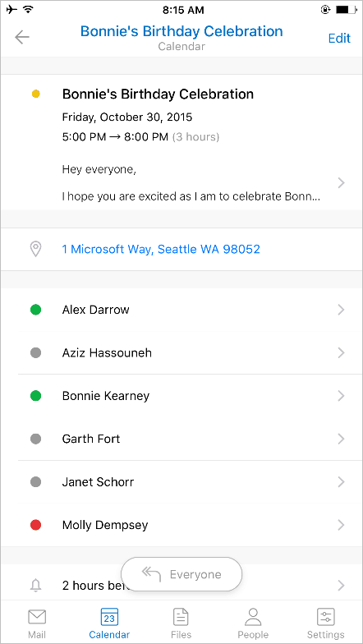Expand the reminder time chevron
The width and height of the screenshot is (363, 644).
click(x=341, y=585)
